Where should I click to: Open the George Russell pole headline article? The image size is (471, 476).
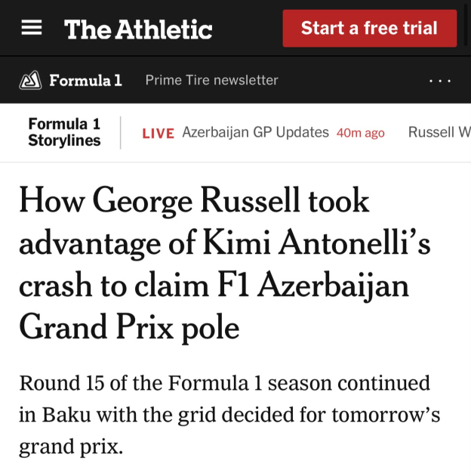point(225,264)
